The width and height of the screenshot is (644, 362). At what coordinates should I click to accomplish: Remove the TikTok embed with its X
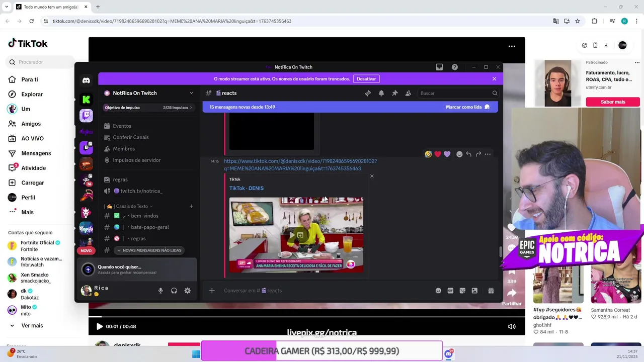(x=372, y=176)
